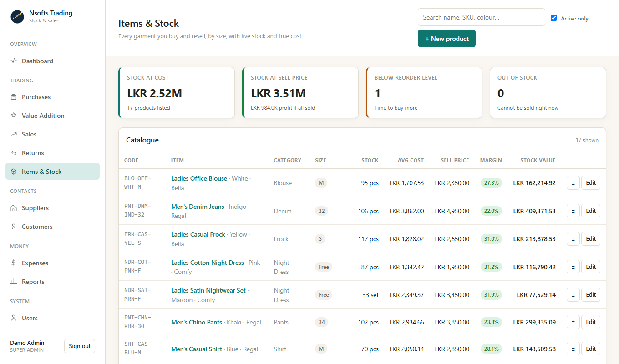Navigate to Reports in the sidebar
Image resolution: width=619 pixels, height=364 pixels.
click(x=52, y=282)
